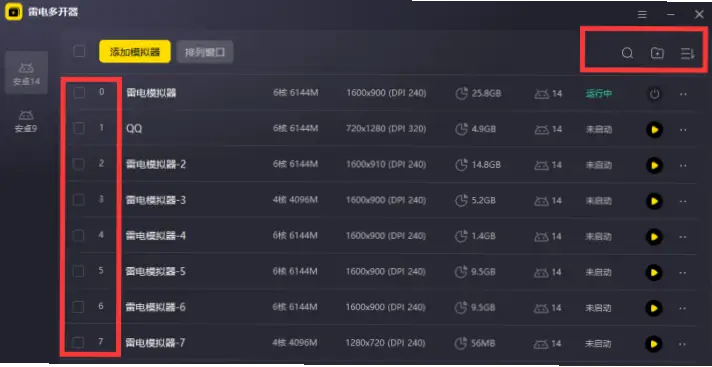
Task: Click the 添加模拟器 button
Action: click(135, 52)
